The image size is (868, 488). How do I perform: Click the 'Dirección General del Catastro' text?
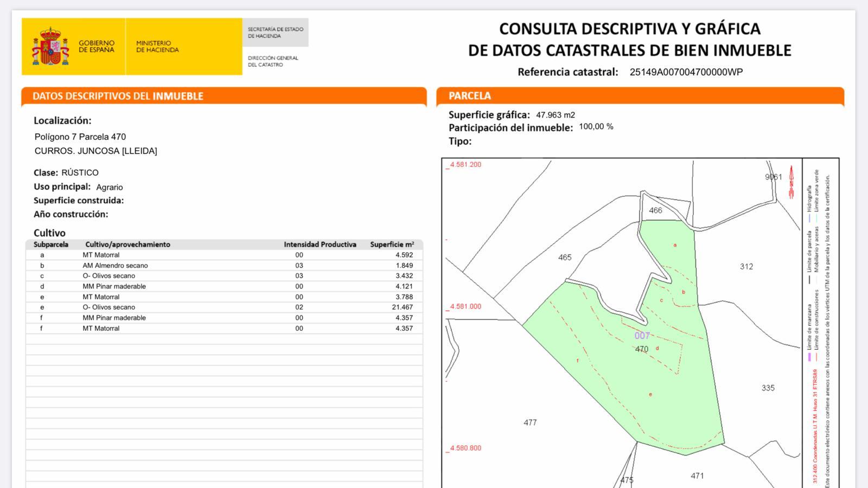(273, 61)
